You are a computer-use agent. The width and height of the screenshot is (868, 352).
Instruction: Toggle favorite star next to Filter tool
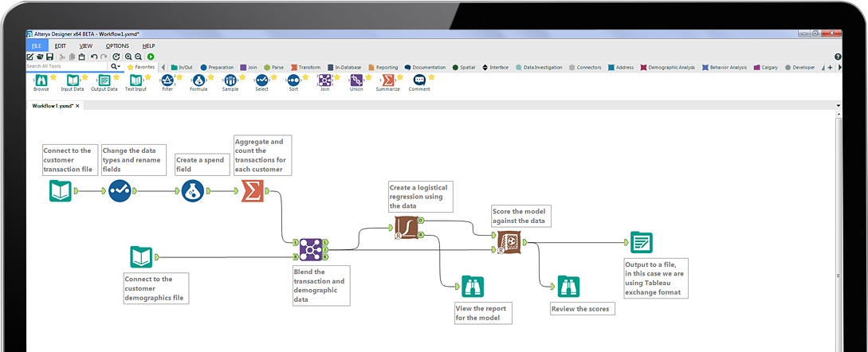(179, 76)
